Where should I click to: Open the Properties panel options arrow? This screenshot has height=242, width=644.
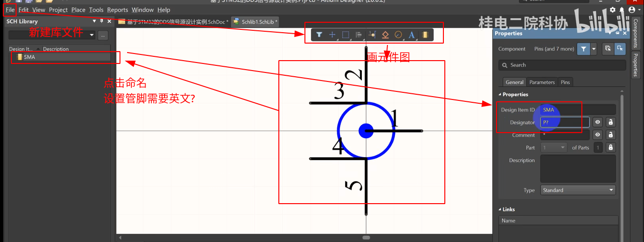(611, 33)
